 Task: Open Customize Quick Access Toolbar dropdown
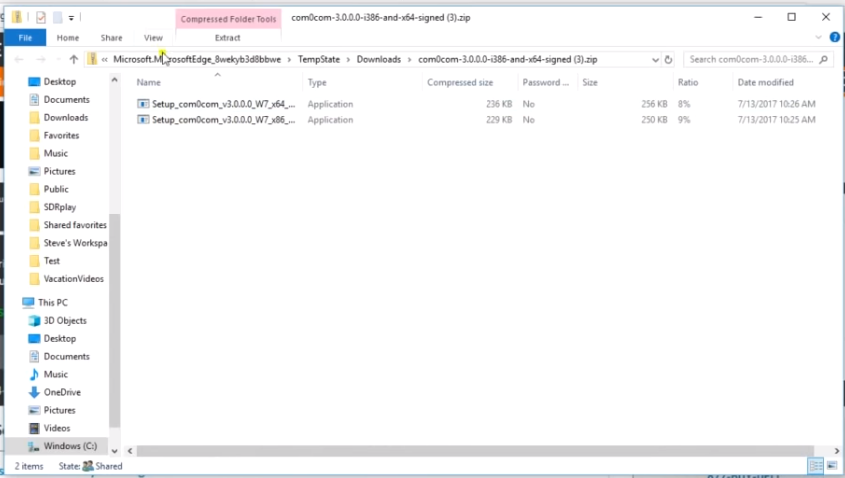(x=71, y=18)
